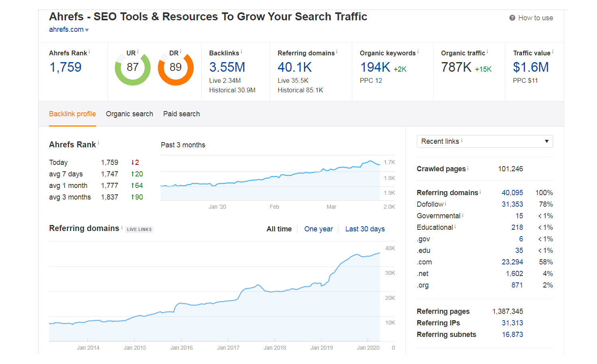The width and height of the screenshot is (597, 364).
Task: Click the Organic traffic 787K value
Action: tap(456, 67)
